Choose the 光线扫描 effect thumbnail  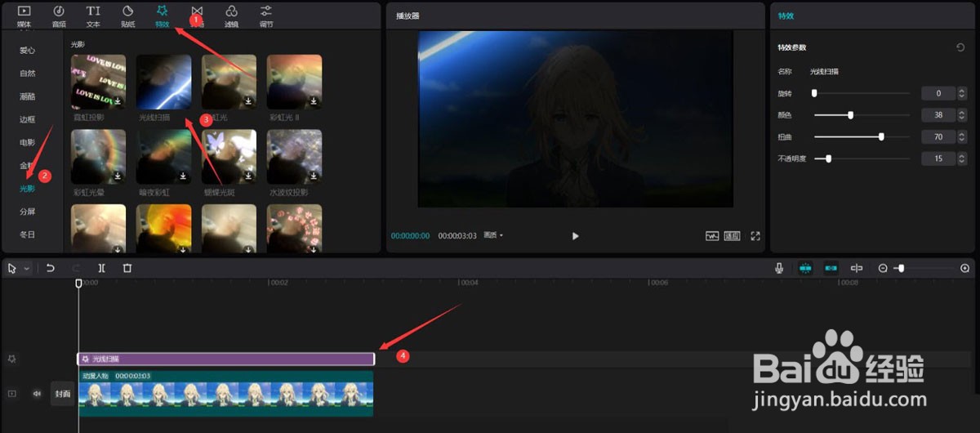[163, 82]
